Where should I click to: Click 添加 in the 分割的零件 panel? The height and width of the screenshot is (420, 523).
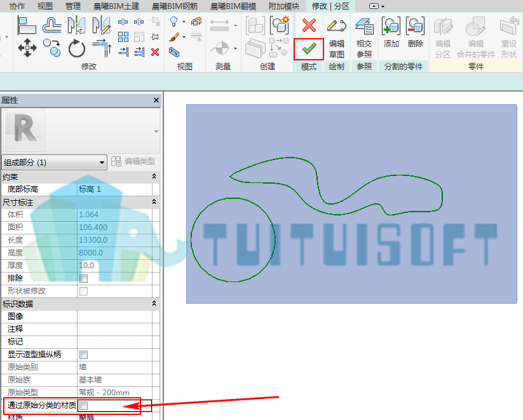391,32
